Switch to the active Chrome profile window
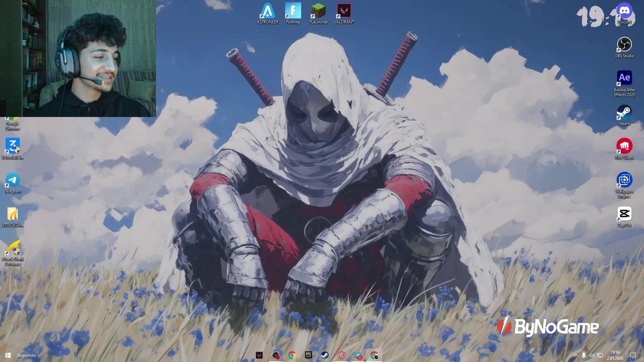This screenshot has width=644, height=362. coord(374,355)
